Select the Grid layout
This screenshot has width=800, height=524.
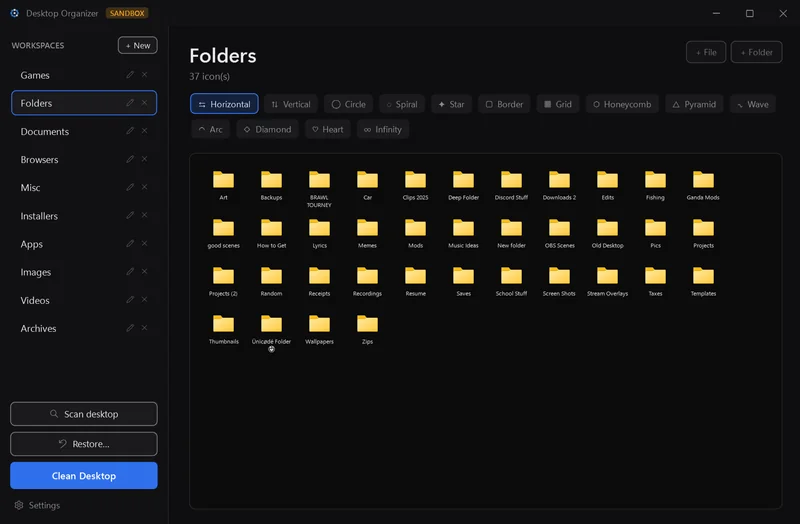click(558, 104)
